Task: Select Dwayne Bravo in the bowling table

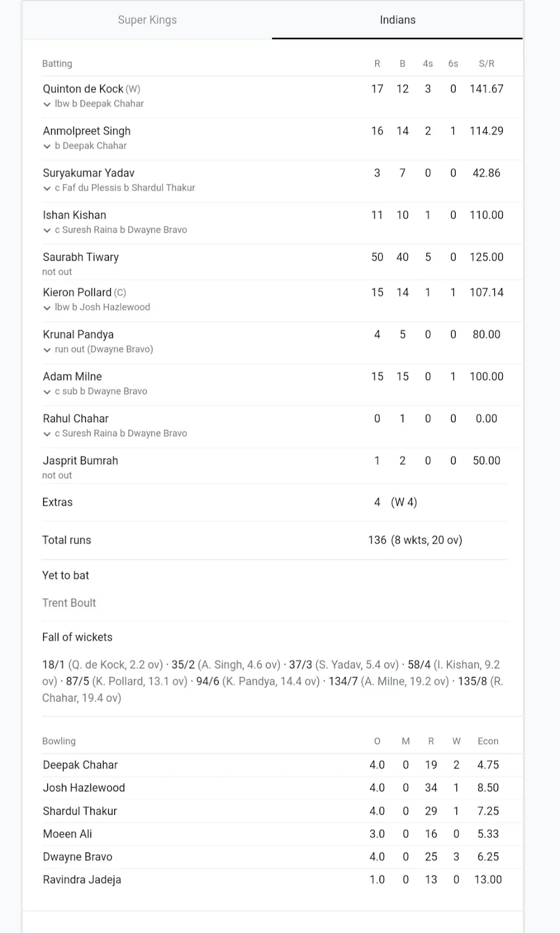Action: click(x=78, y=857)
